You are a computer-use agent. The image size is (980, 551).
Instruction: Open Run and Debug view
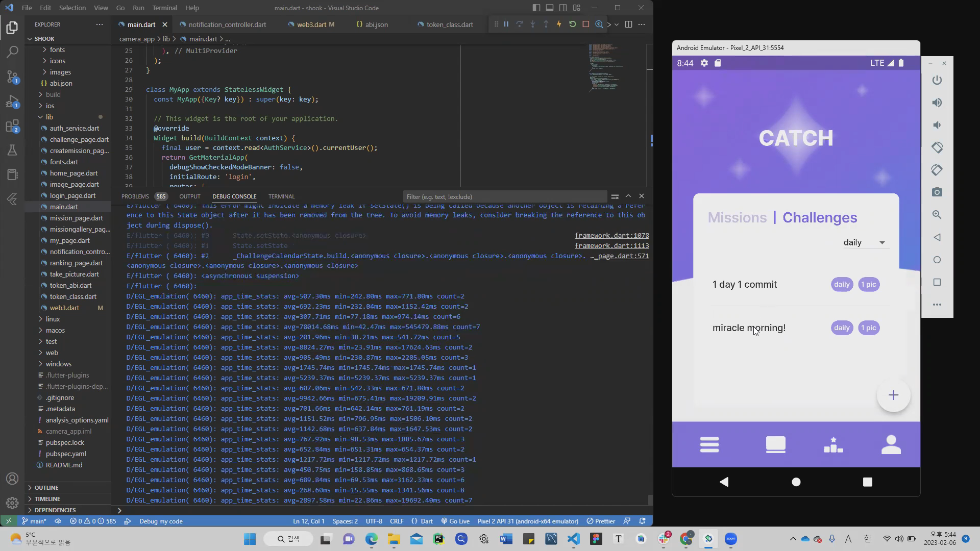click(x=12, y=102)
